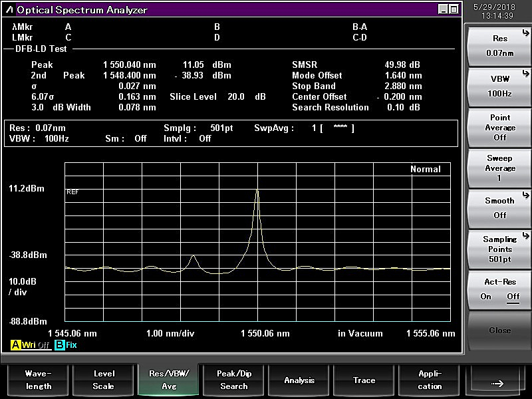Select the Level Scale function tab
Image resolution: width=532 pixels, height=399 pixels.
point(103,380)
